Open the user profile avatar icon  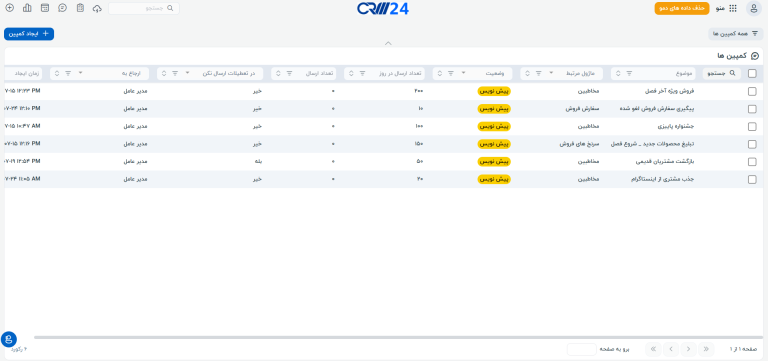[x=753, y=8]
